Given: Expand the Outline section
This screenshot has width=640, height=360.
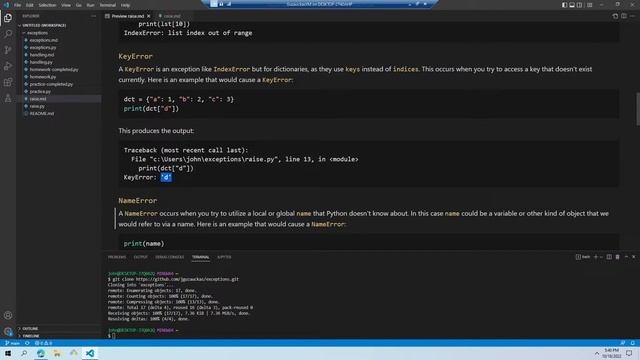Looking at the screenshot, I should tap(30, 329).
